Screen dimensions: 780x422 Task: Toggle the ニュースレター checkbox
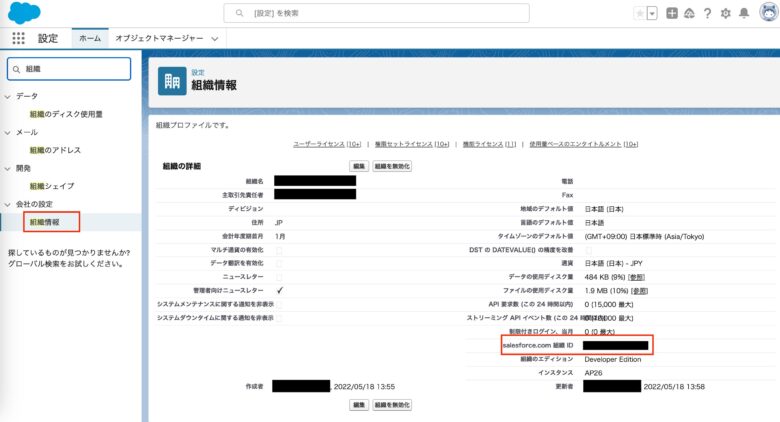click(279, 277)
